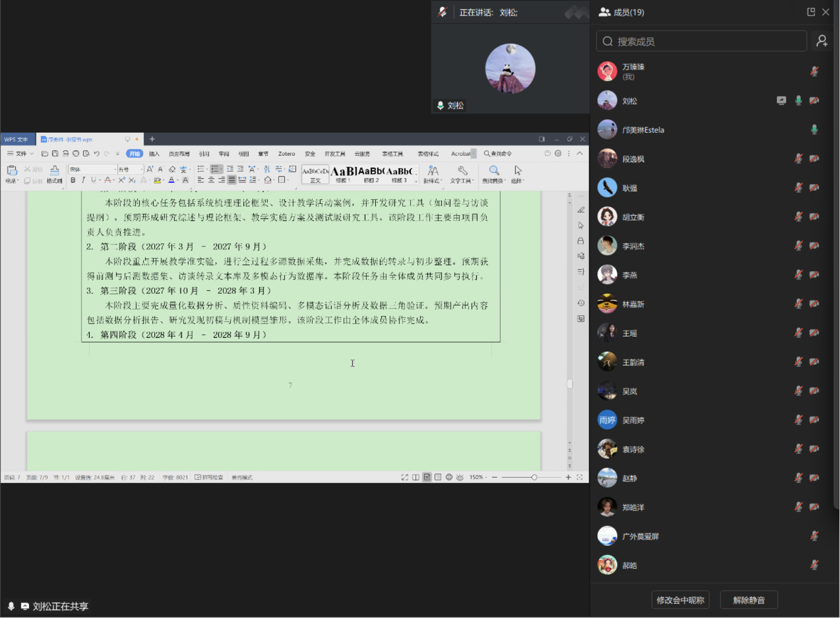Click the Select (选择) cursor icon
The width and height of the screenshot is (840, 618).
point(518,170)
